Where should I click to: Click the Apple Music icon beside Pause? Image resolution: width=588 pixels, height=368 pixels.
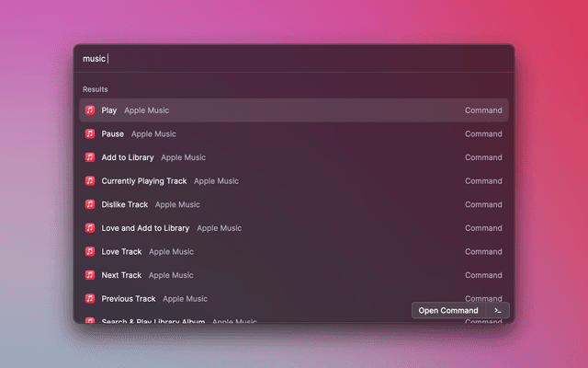click(x=90, y=133)
